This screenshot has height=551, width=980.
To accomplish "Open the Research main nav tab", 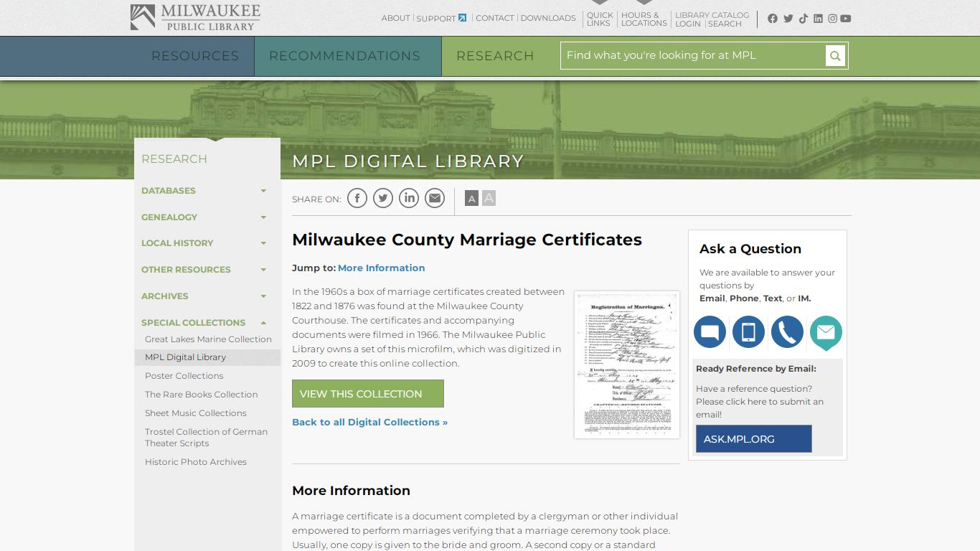I will (495, 56).
